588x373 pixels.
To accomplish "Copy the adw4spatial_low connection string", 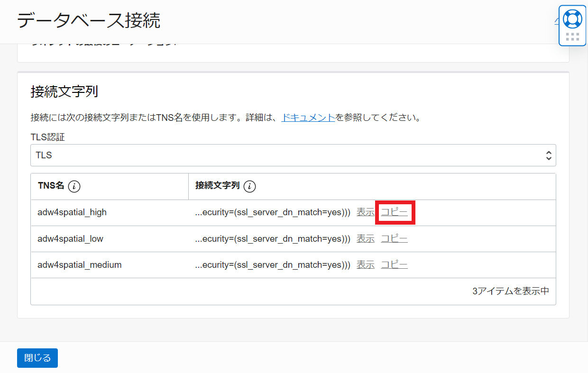I will pos(394,238).
